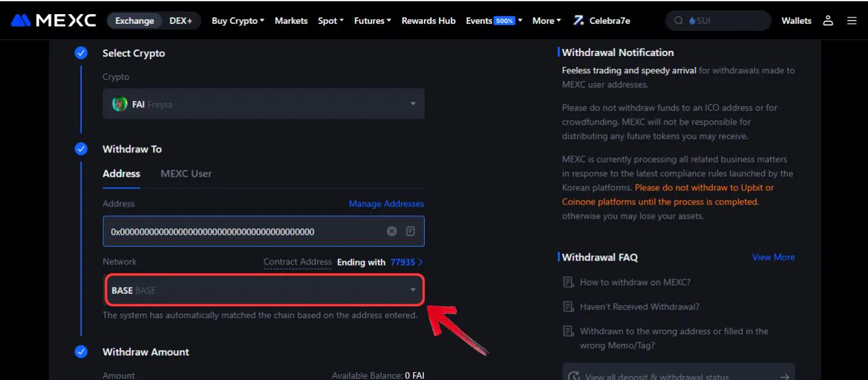This screenshot has height=380, width=868.
Task: Switch to DEX+ mode
Action: [x=181, y=21]
